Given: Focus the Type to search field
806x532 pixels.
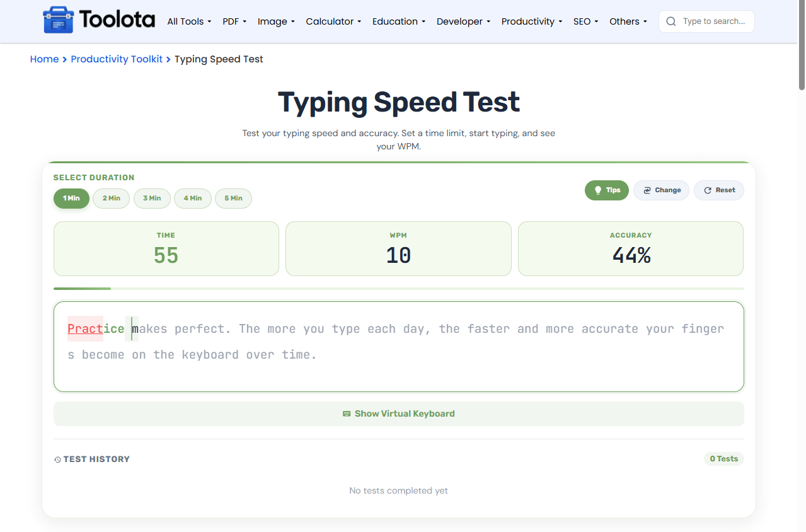Looking at the screenshot, I should click(706, 21).
